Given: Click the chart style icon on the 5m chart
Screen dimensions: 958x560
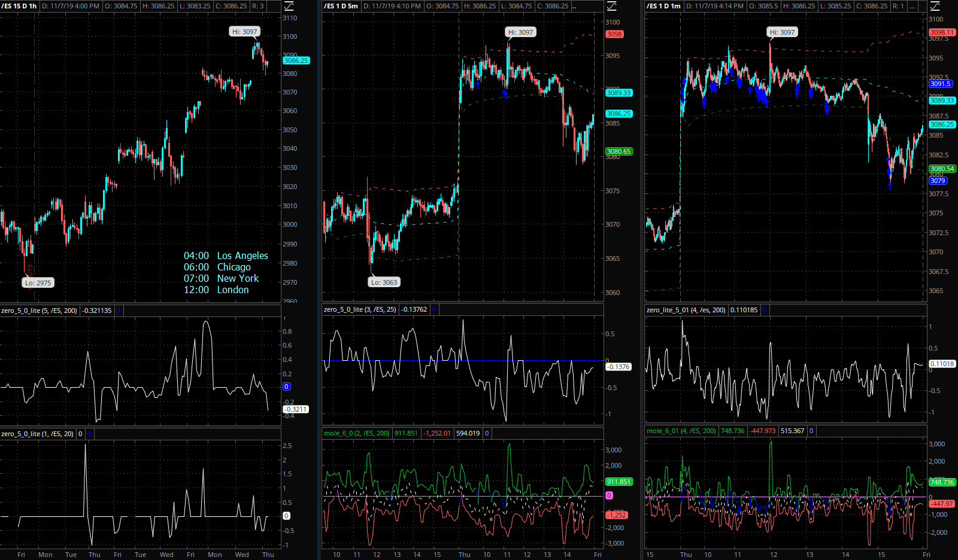Looking at the screenshot, I should tap(611, 6).
